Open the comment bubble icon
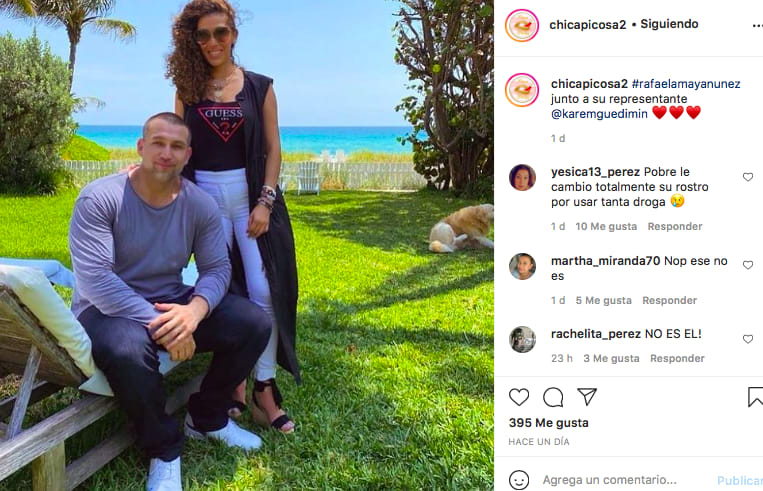The height and width of the screenshot is (491, 763). (x=553, y=397)
